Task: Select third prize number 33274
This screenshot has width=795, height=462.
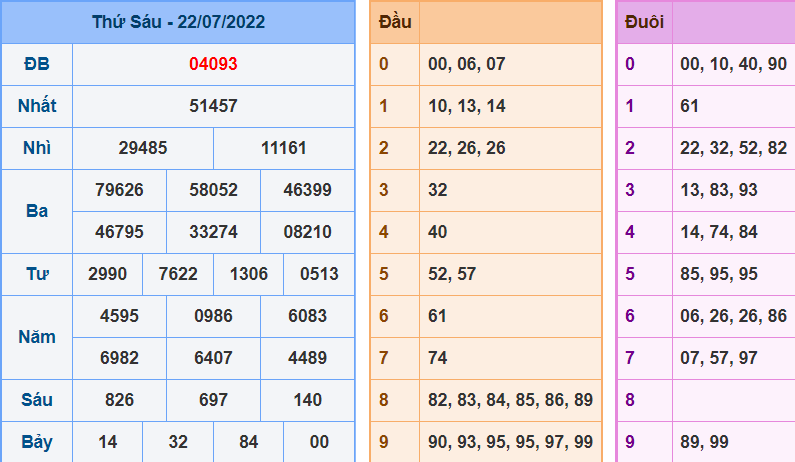Action: coord(213,232)
